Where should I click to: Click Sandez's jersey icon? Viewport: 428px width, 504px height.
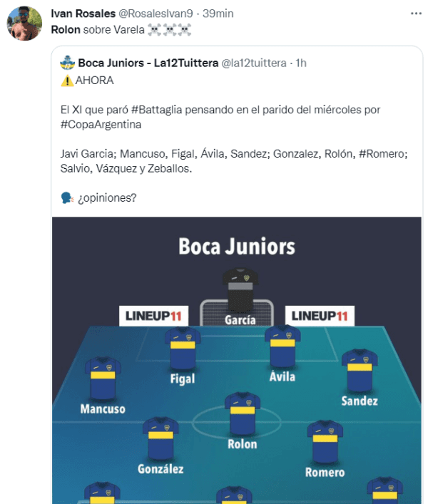(x=360, y=370)
